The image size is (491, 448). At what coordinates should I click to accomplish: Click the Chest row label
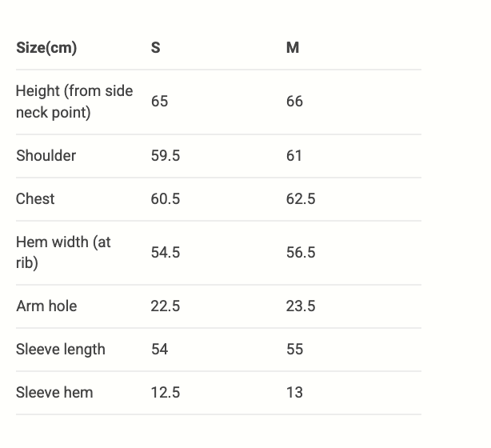35,199
